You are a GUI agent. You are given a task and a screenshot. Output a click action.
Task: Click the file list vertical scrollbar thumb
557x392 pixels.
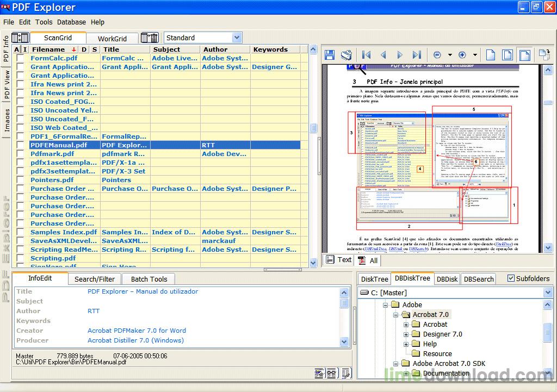point(313,128)
